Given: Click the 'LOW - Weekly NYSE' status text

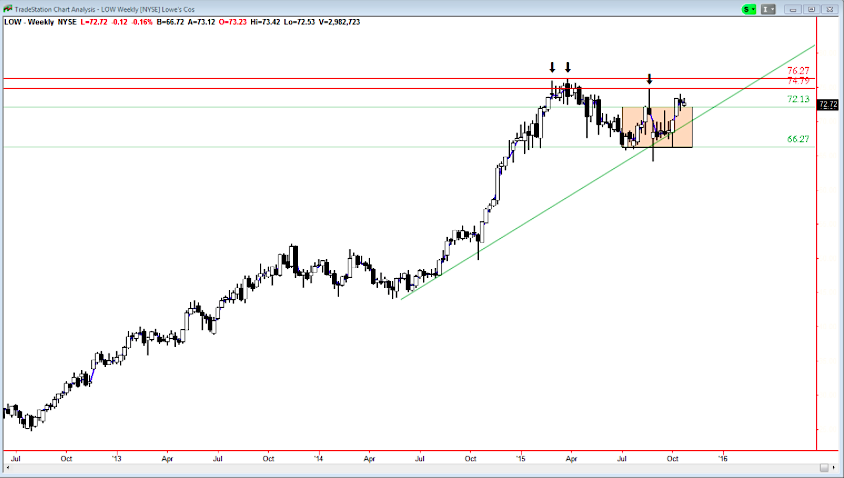Looking at the screenshot, I should 40,22.
